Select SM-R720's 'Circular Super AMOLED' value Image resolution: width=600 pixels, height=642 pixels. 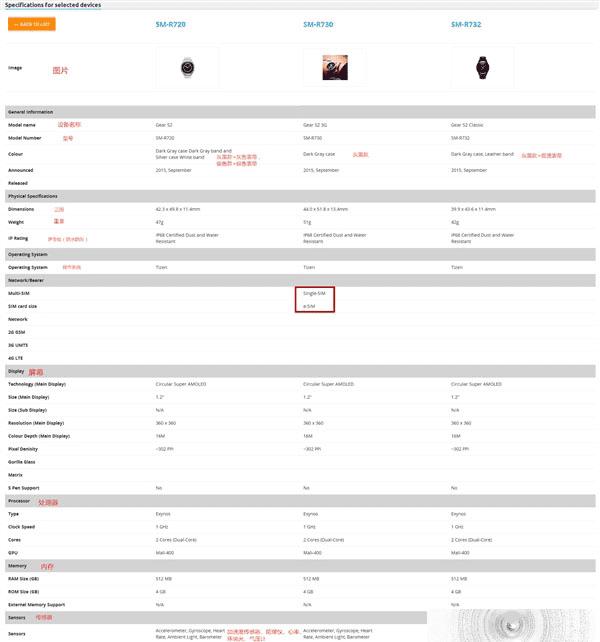181,384
